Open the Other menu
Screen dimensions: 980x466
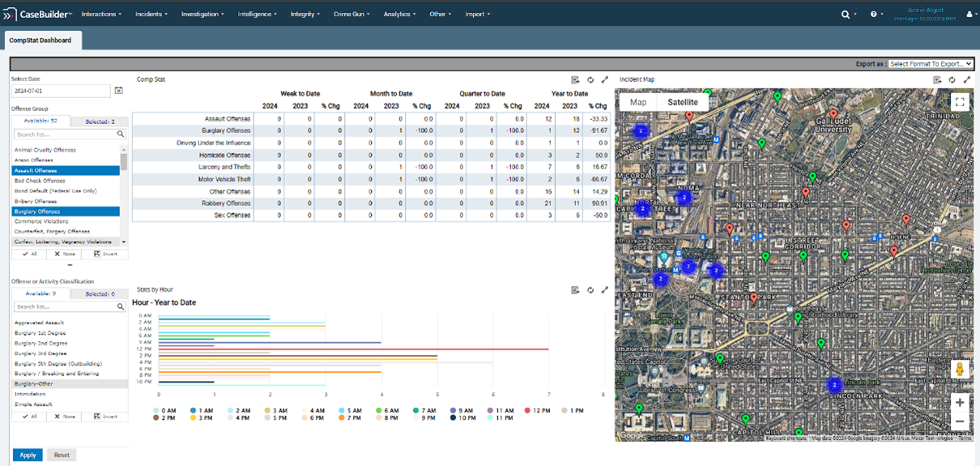440,14
